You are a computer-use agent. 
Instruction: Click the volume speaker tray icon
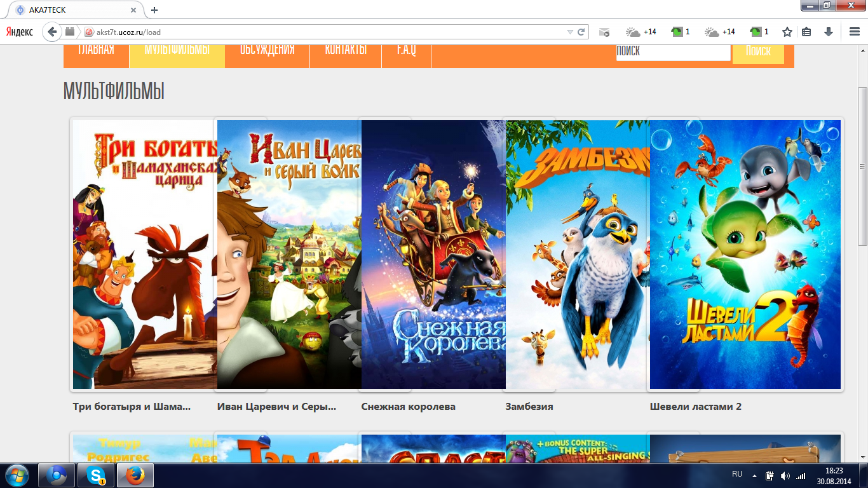(785, 475)
